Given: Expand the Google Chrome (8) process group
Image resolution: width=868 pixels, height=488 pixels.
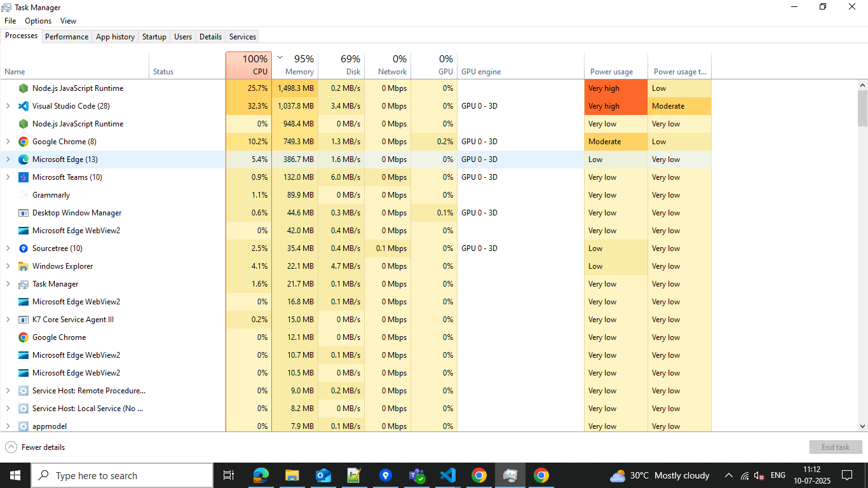Looking at the screenshot, I should [x=8, y=142].
